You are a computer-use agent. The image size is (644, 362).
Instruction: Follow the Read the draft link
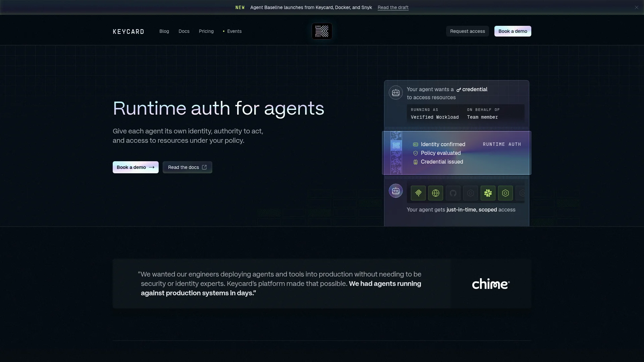click(393, 7)
